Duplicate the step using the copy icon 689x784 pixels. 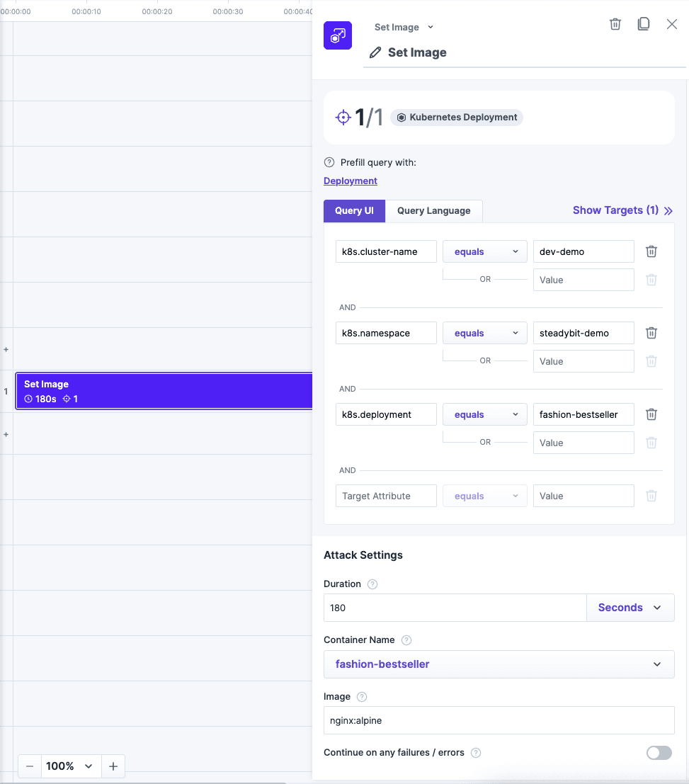click(643, 23)
